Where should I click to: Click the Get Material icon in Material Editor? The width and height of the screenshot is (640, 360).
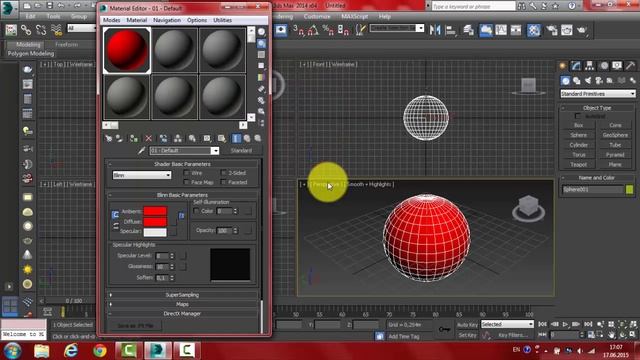(x=108, y=138)
